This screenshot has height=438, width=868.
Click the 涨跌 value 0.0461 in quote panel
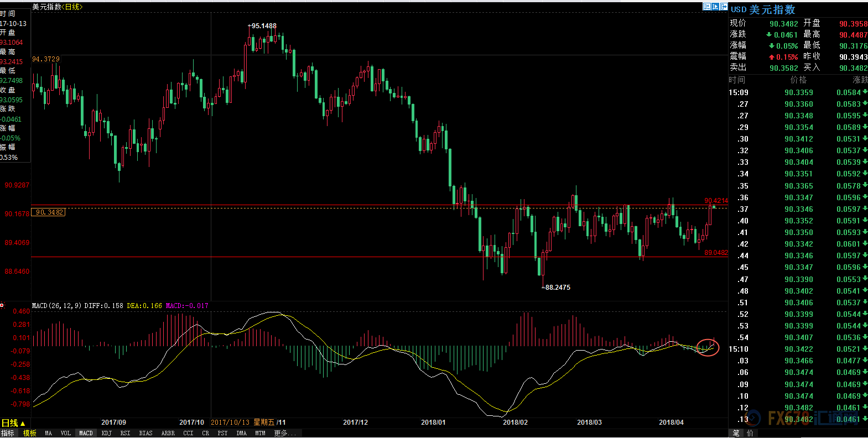click(786, 35)
